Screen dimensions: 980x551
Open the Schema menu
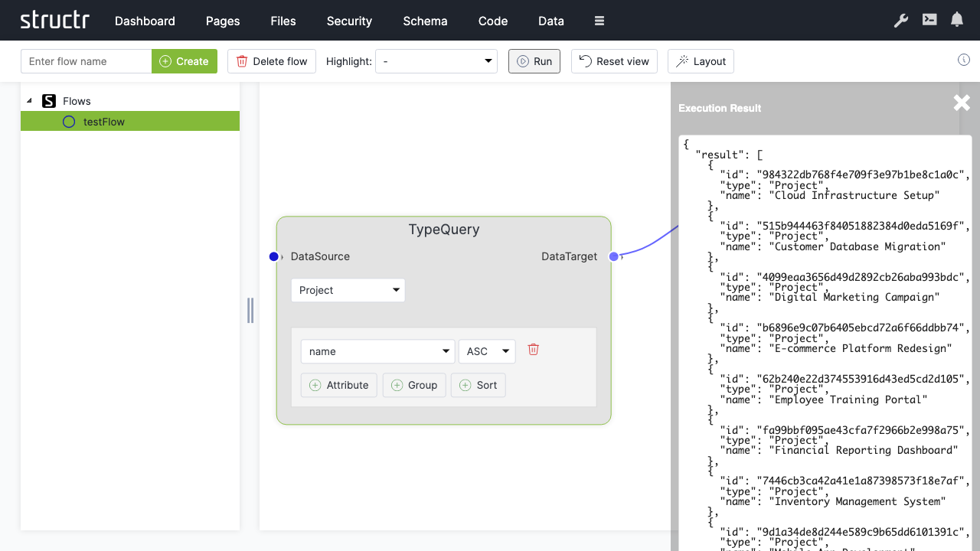[x=425, y=21]
